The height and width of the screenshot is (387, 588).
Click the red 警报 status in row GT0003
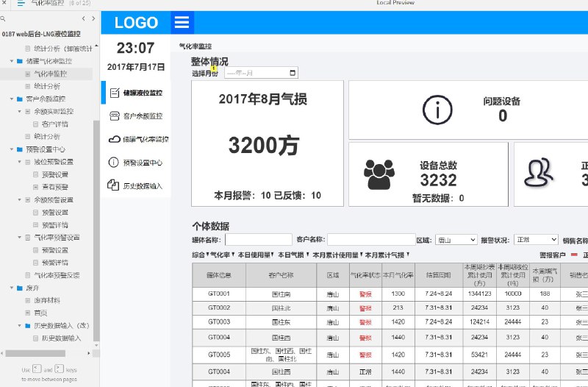(365, 322)
